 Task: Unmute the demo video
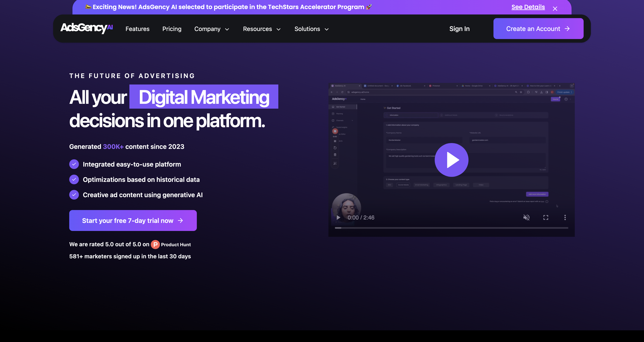coord(526,217)
